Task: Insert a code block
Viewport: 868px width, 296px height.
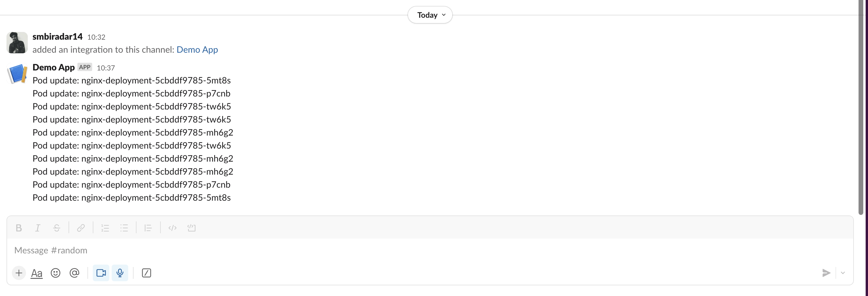Action: point(191,228)
